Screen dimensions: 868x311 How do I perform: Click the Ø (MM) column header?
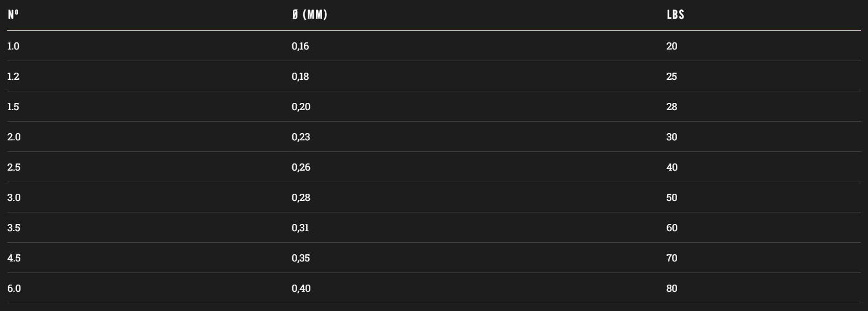(x=309, y=15)
